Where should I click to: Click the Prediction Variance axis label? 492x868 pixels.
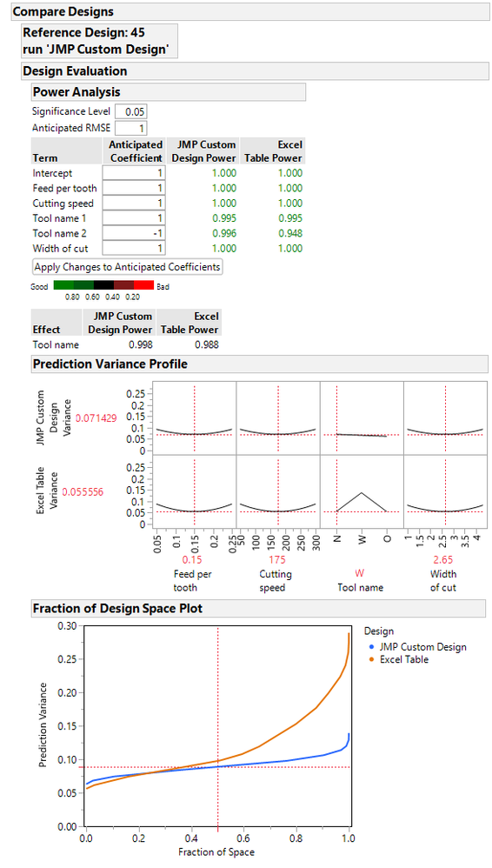(43, 725)
